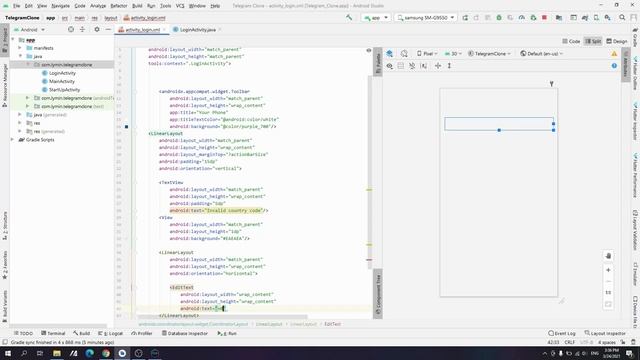Click the project tree locate target icon

point(71,29)
